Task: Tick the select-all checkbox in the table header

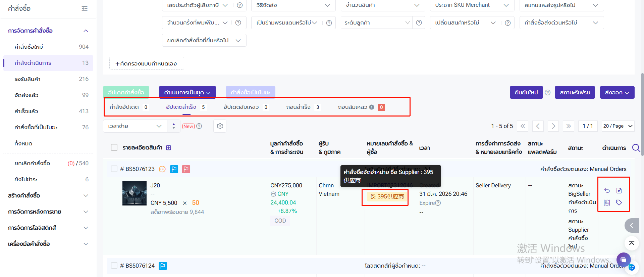Action: click(x=114, y=148)
